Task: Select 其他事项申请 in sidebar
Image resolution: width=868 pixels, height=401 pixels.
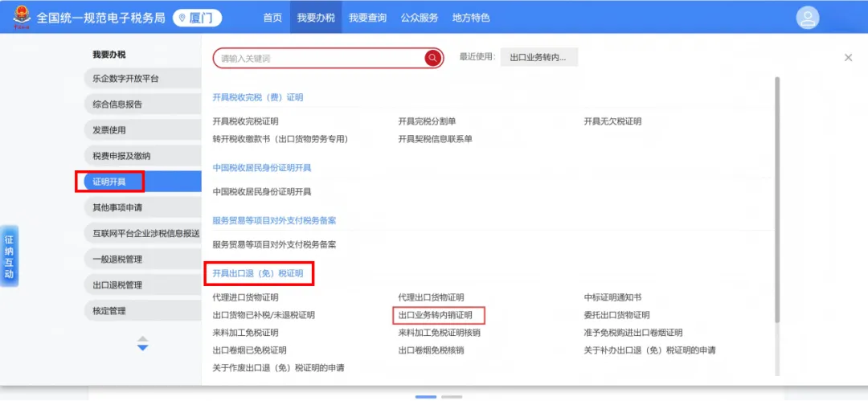Action: tap(143, 207)
